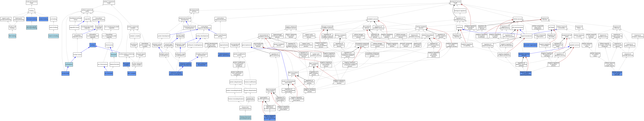Image resolution: width=644 pixels, height=121 pixels.
Task: Click the 'regulation of biological process' node
Action: 460,19
